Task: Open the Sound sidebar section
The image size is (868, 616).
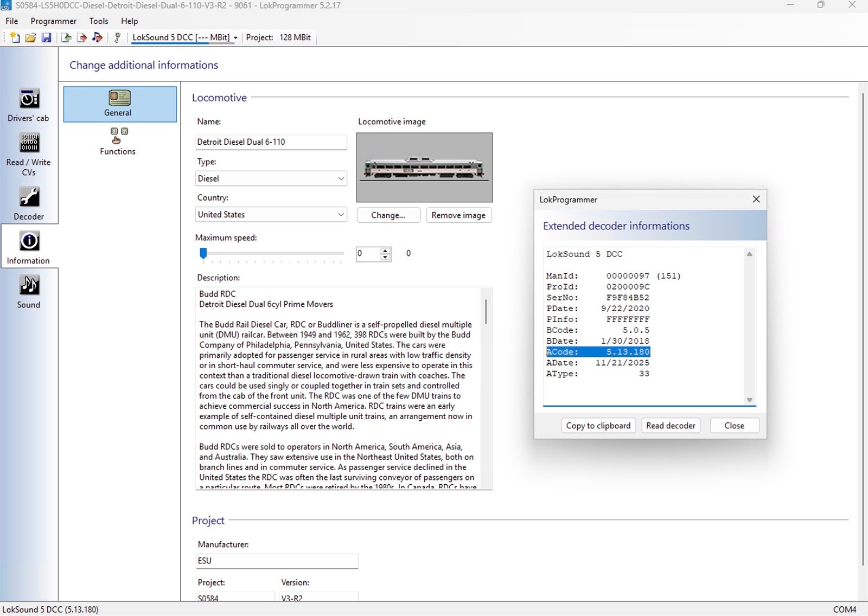Action: pos(28,292)
